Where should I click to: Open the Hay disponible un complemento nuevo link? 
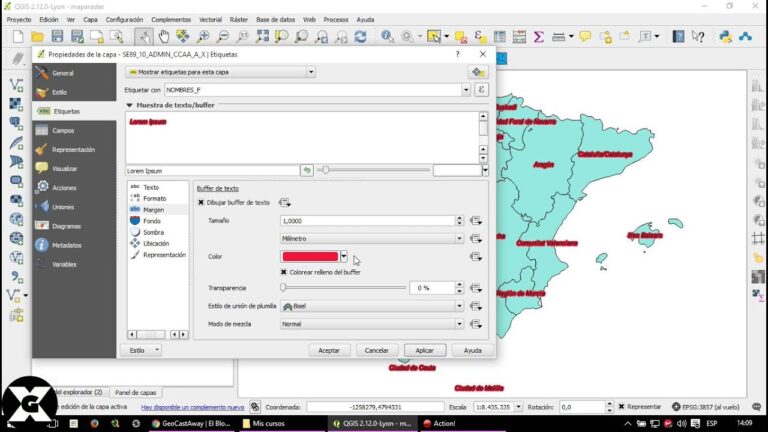pos(192,407)
